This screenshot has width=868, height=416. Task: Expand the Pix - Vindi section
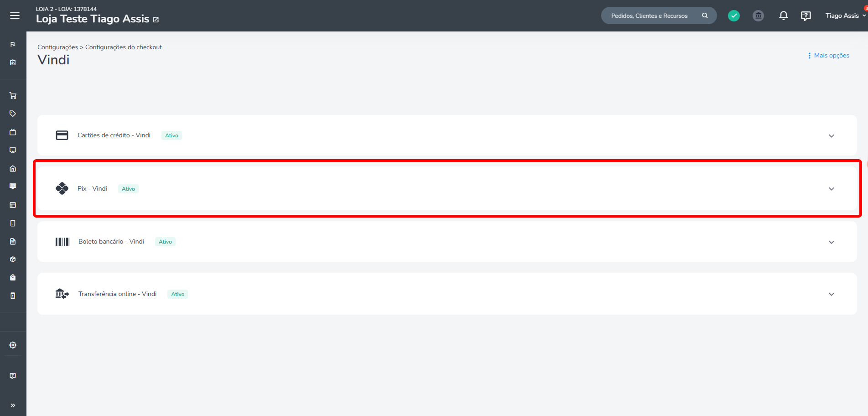831,189
